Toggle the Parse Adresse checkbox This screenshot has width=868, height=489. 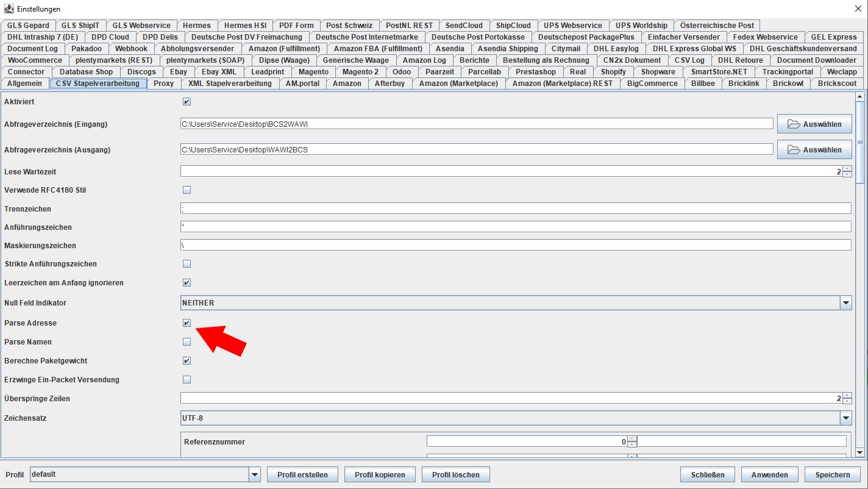[x=187, y=323]
